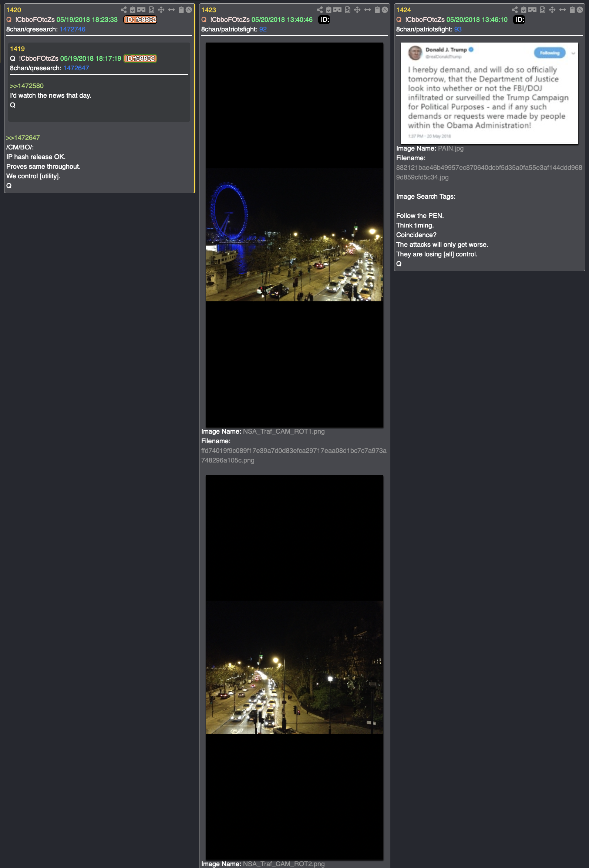Click the horizontal arrows icon on post 1420

171,10
